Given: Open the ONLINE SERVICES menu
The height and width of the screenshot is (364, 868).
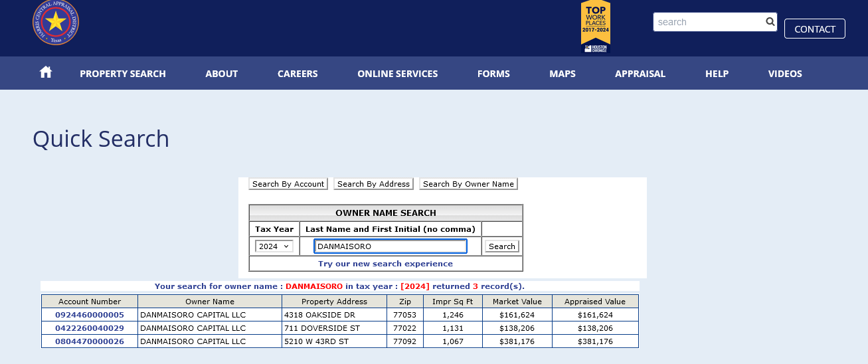Looking at the screenshot, I should (397, 74).
